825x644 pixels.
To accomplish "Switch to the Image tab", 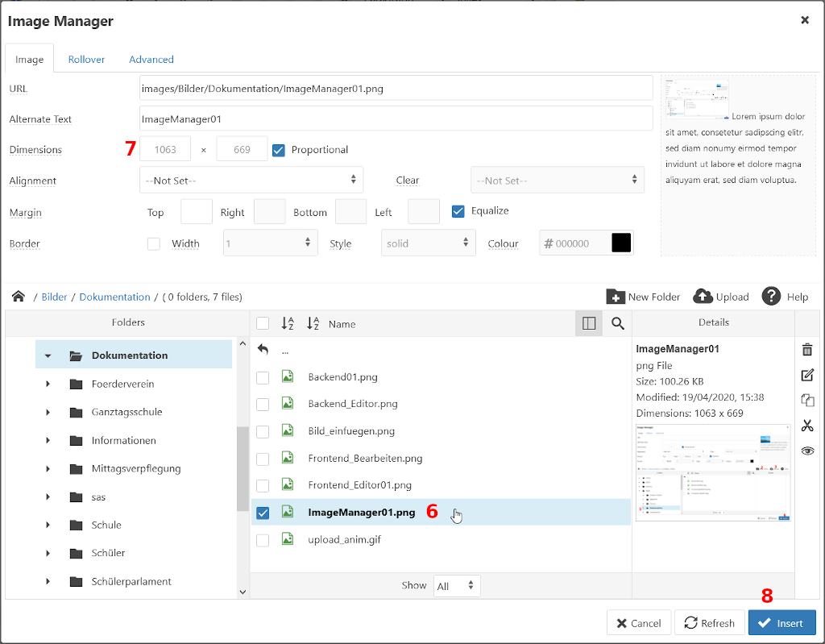I will [30, 59].
